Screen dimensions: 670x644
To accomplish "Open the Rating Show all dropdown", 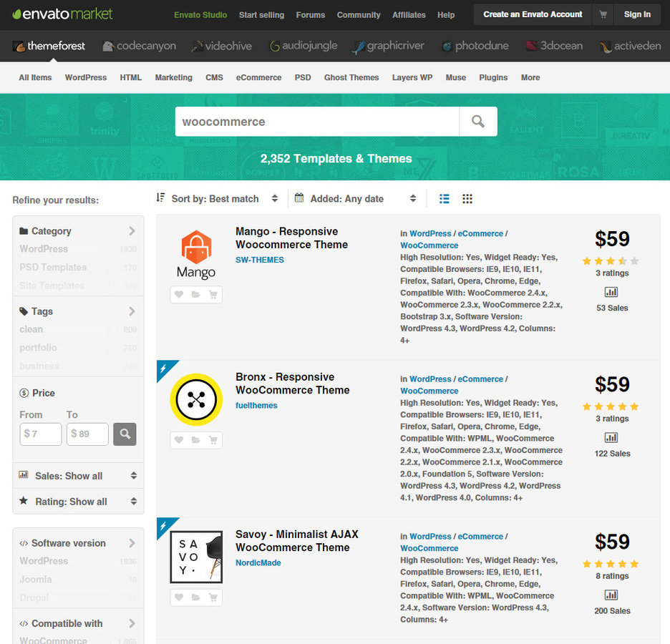I will click(78, 502).
